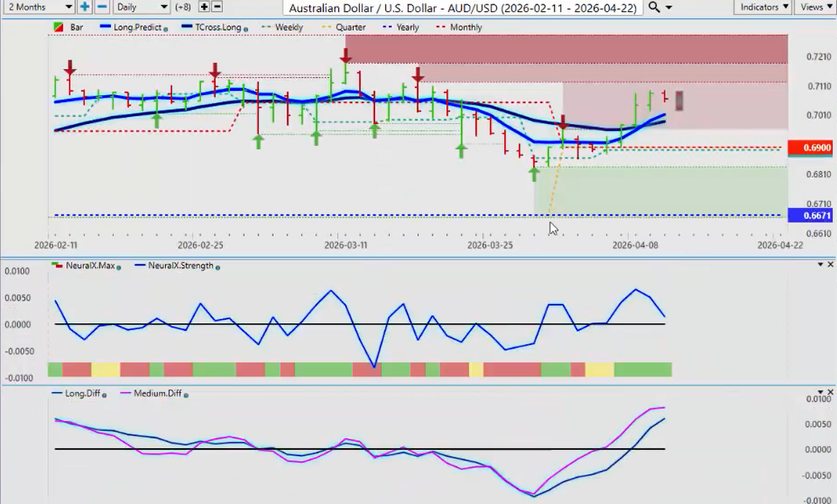Click the NeuralX.Strength legend label
837x504 pixels.
(x=178, y=266)
